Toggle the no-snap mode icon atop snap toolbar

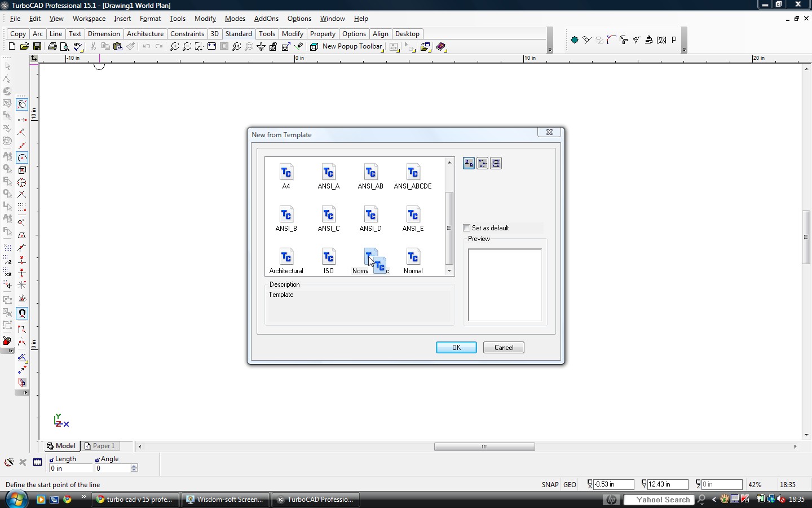click(22, 104)
